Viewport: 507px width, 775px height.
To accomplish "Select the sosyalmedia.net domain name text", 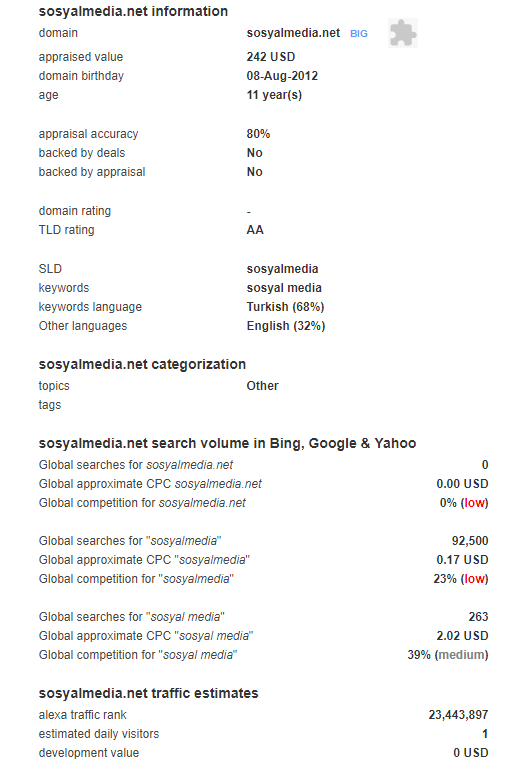I will tap(293, 33).
